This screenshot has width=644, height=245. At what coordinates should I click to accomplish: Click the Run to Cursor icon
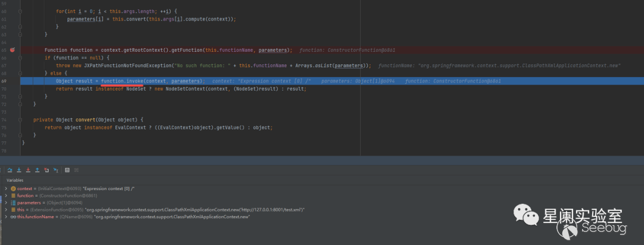pyautogui.click(x=55, y=170)
